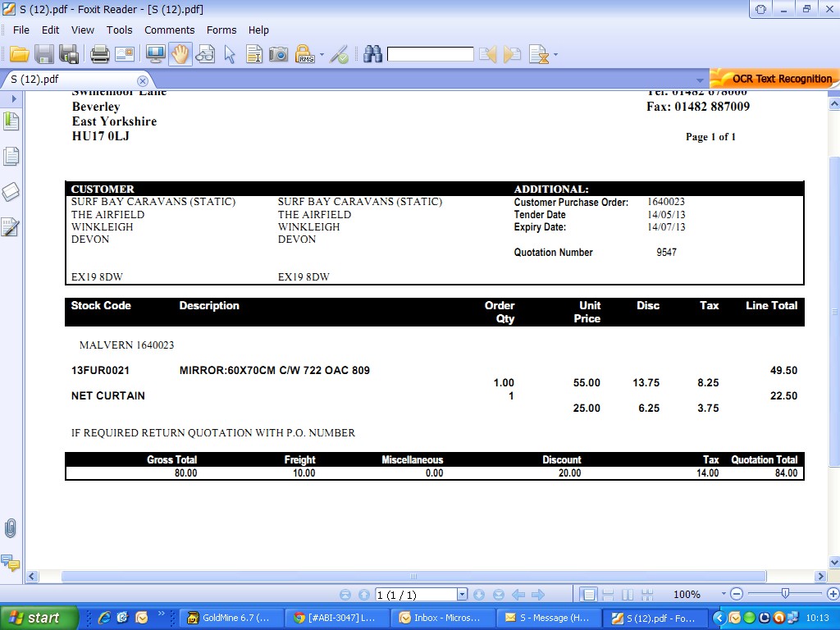Click the Open folder icon in toolbar
The width and height of the screenshot is (840, 630).
[x=20, y=54]
